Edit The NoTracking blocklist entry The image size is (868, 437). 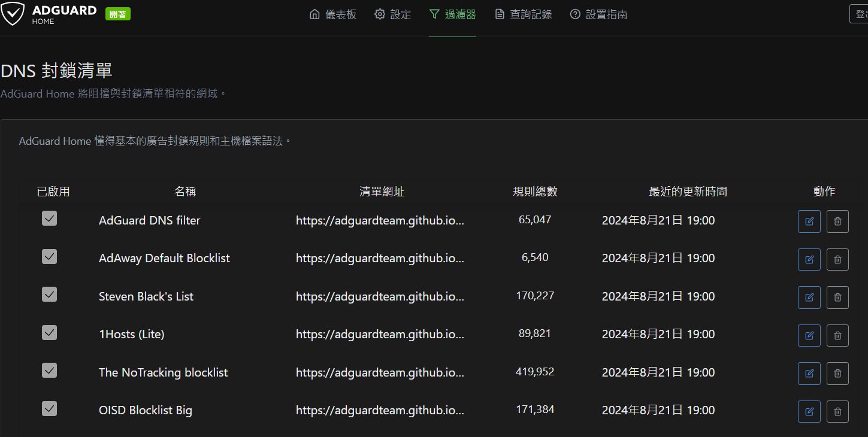coord(809,374)
